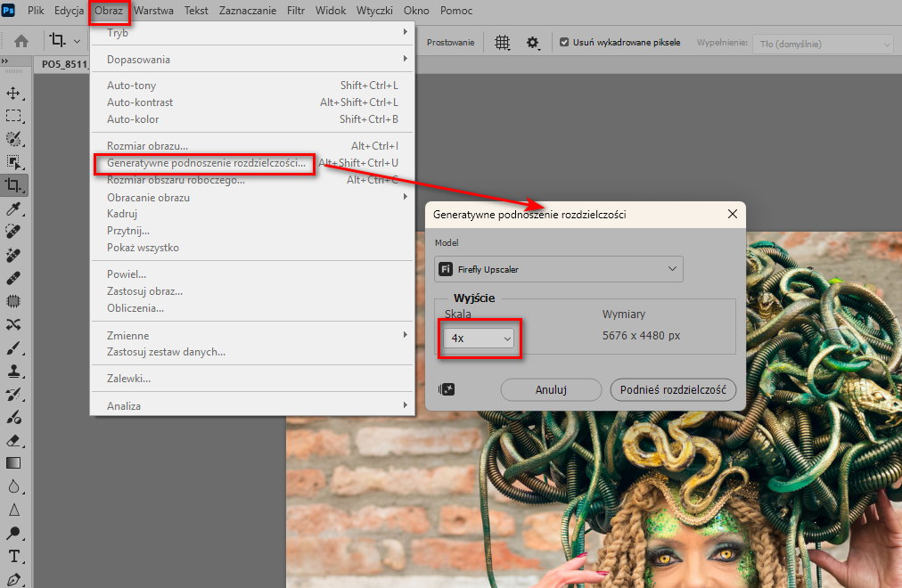Select the Eraser tool
Image resolution: width=902 pixels, height=588 pixels.
pyautogui.click(x=13, y=440)
